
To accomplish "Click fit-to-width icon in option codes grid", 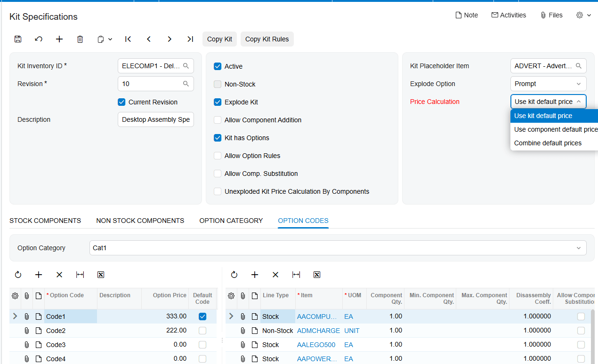I will tap(80, 275).
